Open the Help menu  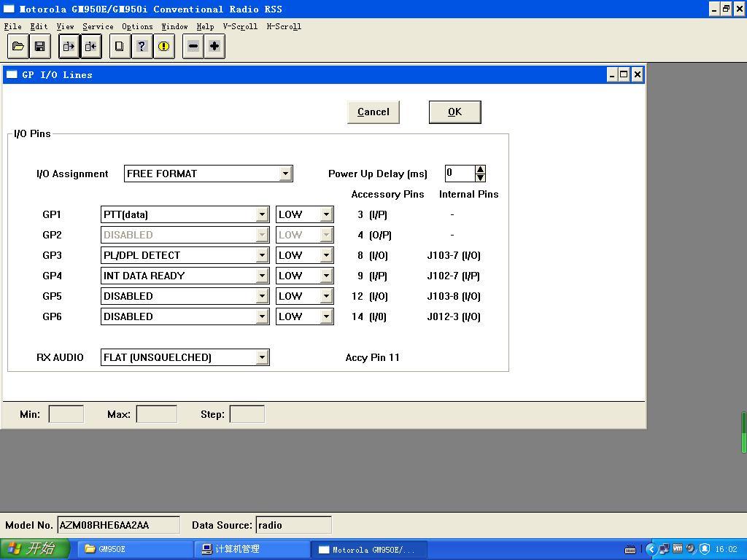click(205, 27)
